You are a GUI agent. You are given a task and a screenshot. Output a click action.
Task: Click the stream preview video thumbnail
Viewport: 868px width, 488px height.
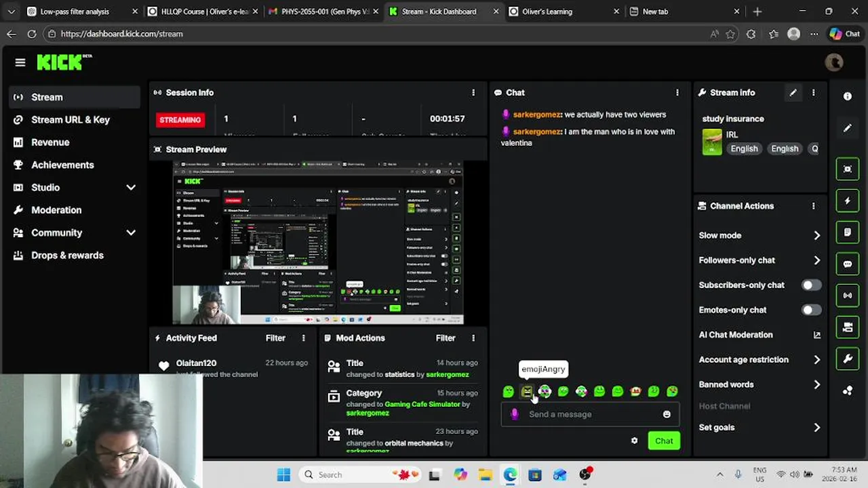(x=318, y=242)
